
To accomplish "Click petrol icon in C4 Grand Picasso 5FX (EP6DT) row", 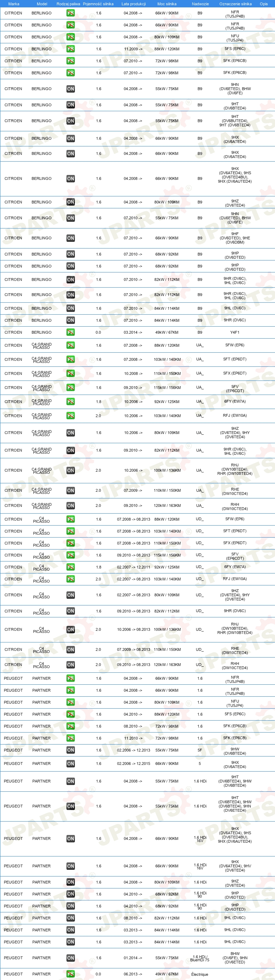I will pyautogui.click(x=70, y=373).
